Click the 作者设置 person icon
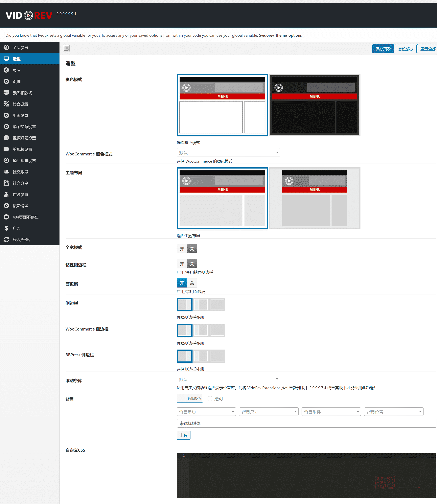This screenshot has height=504, width=437. (x=6, y=194)
